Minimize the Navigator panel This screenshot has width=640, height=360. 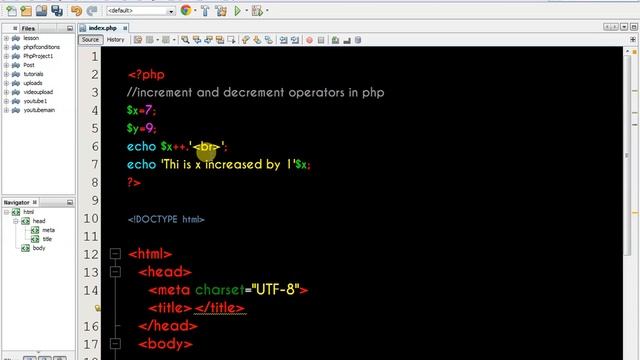[70, 202]
